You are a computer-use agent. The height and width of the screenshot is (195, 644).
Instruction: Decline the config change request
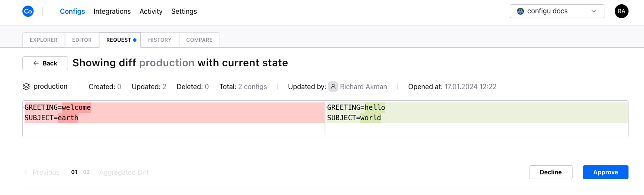551,172
